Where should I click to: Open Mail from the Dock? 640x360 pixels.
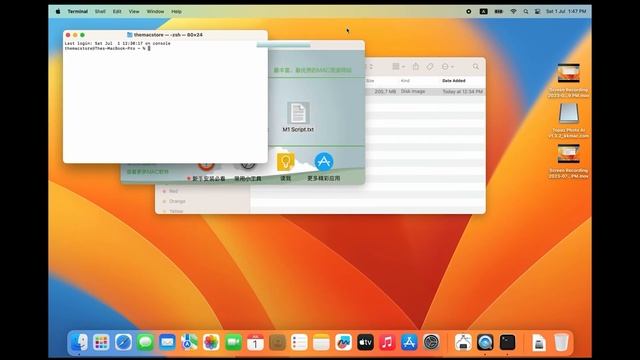click(x=167, y=342)
